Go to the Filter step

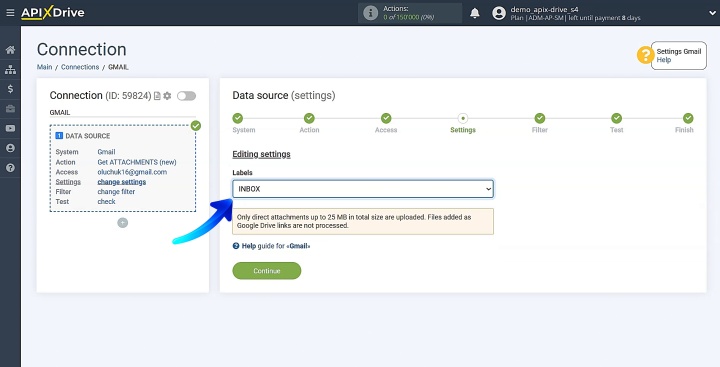click(540, 119)
